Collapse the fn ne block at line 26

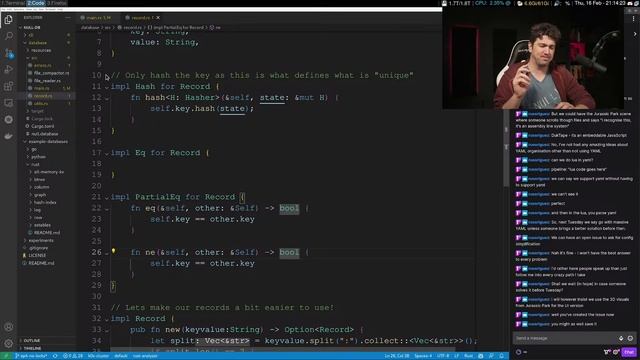pyautogui.click(x=107, y=253)
